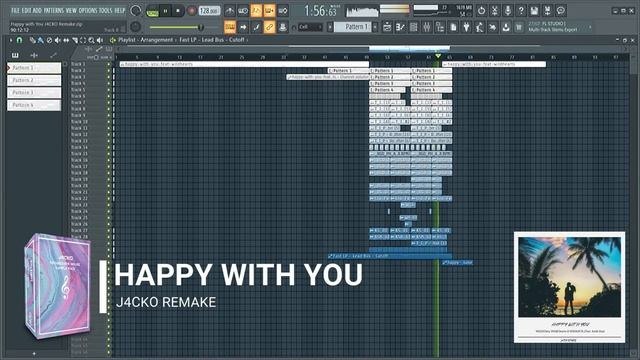
Task: Stop playback with the stop button
Action: pyautogui.click(x=178, y=11)
